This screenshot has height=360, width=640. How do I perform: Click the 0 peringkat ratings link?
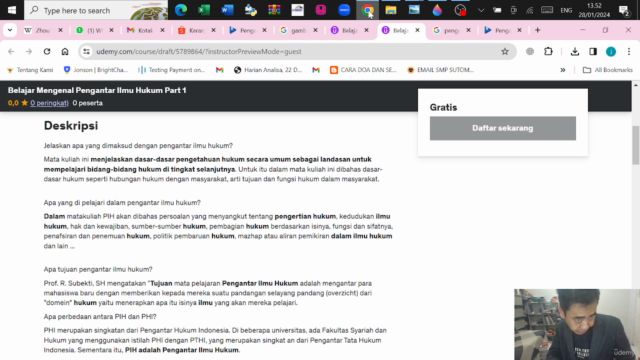(x=49, y=103)
